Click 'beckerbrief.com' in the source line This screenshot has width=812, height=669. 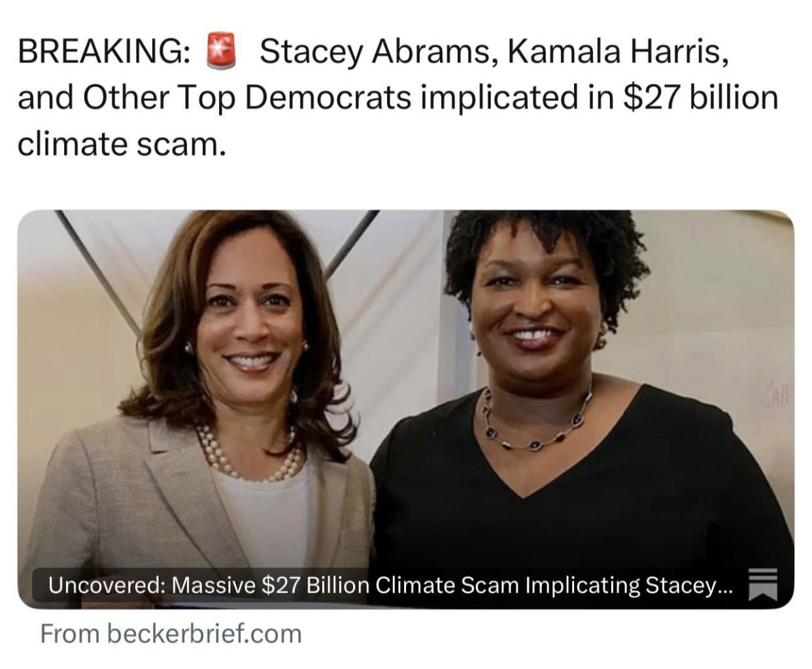coord(204,634)
